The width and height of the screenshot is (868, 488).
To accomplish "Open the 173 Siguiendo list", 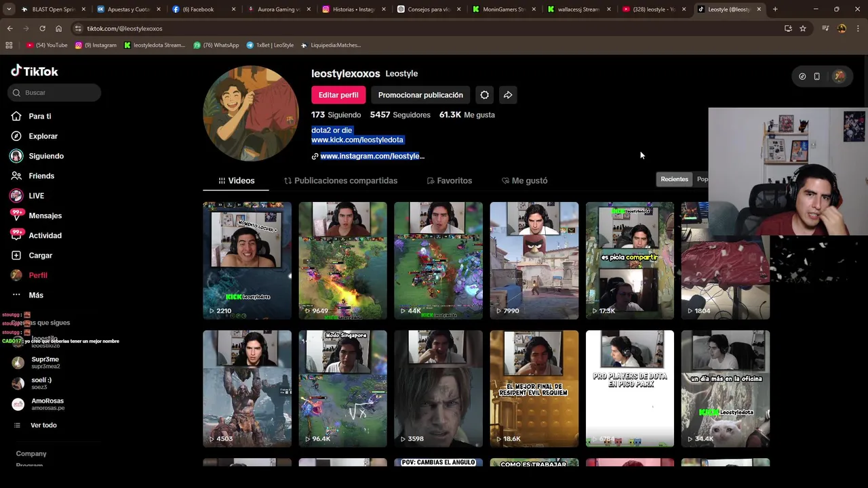I will click(336, 115).
